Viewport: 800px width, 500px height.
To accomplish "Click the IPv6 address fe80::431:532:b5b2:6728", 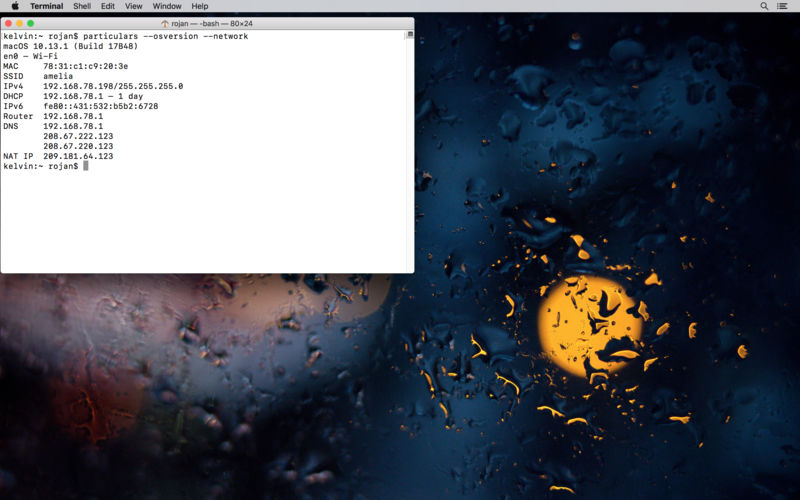I will tap(101, 106).
